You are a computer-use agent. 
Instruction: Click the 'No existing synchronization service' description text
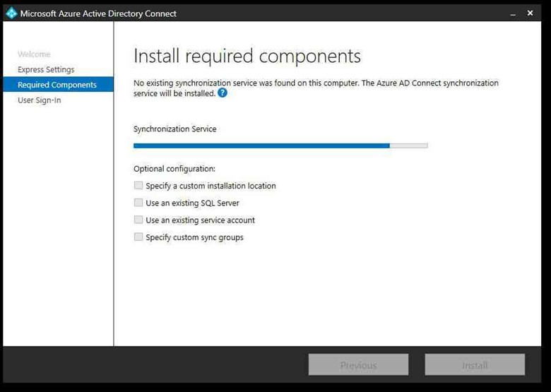(316, 83)
